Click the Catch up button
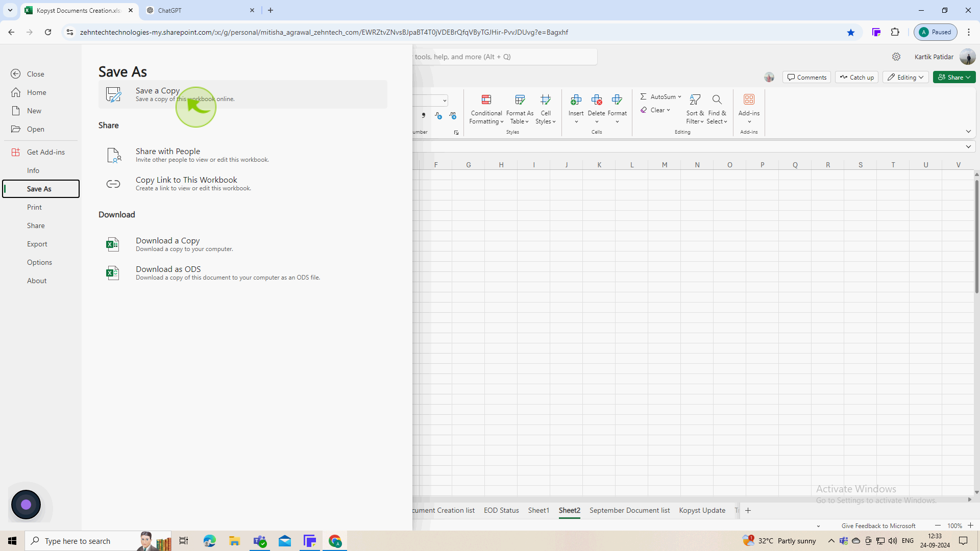The height and width of the screenshot is (551, 980). click(856, 77)
